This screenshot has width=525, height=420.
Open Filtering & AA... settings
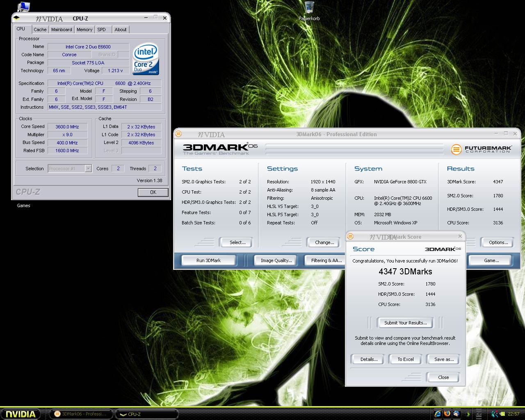pos(324,260)
